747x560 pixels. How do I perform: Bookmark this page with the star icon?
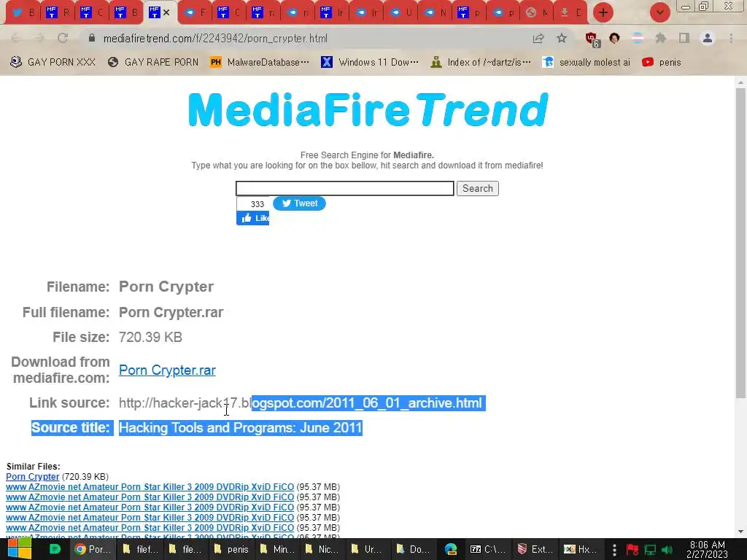click(x=562, y=38)
